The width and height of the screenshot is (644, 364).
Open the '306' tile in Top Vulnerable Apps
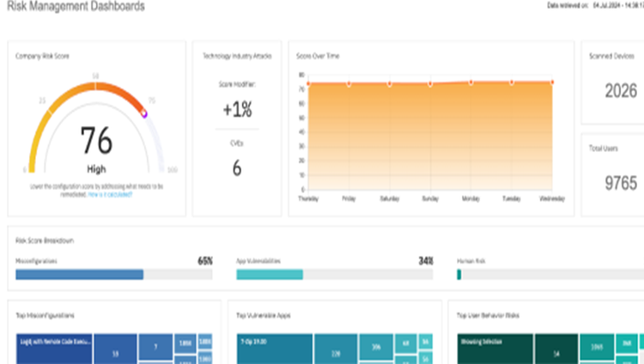click(376, 347)
